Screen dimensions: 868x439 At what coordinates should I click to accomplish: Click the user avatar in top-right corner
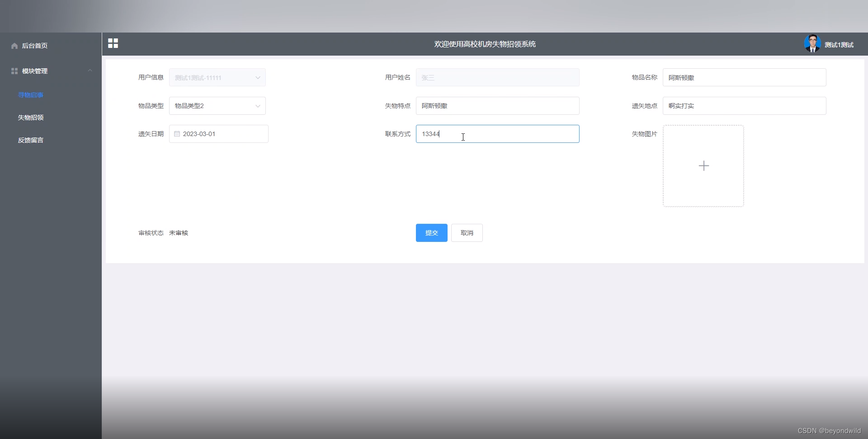point(812,43)
